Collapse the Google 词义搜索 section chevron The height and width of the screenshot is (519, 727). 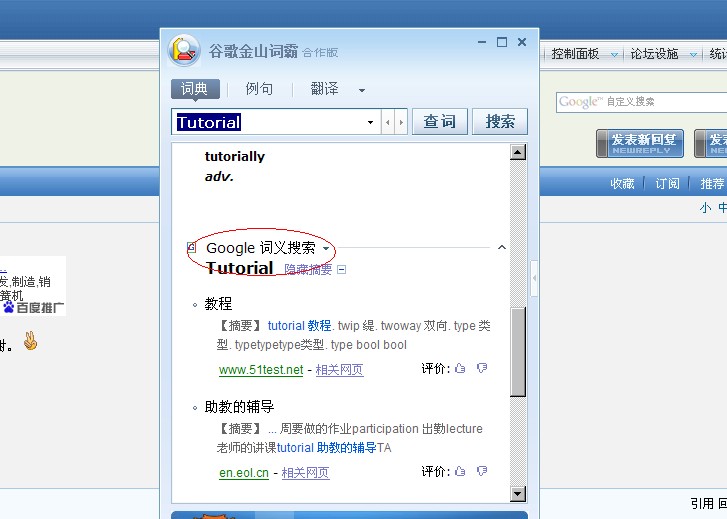point(502,247)
